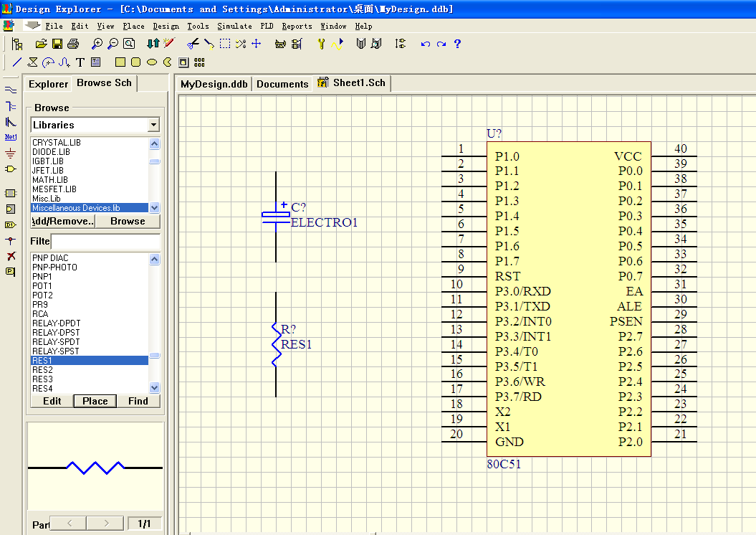
Task: Choose the Place Junction tool
Action: point(10,241)
